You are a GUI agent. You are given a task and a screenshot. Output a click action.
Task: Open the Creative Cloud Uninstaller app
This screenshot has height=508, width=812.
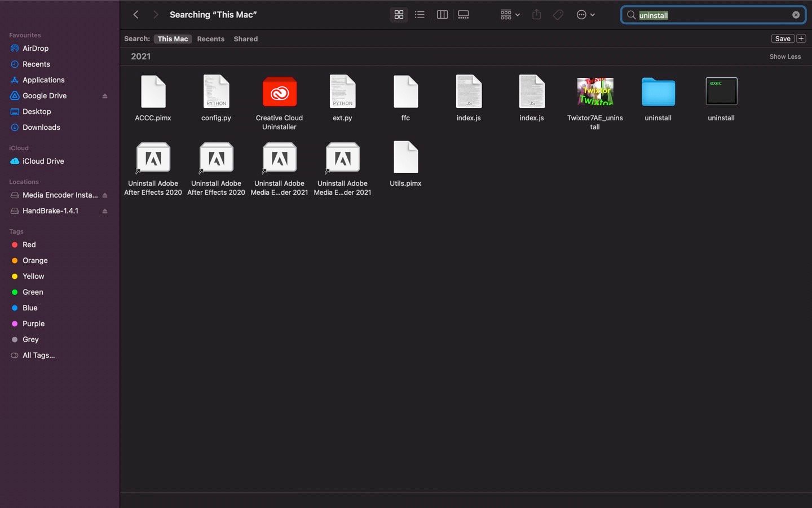[x=279, y=92]
